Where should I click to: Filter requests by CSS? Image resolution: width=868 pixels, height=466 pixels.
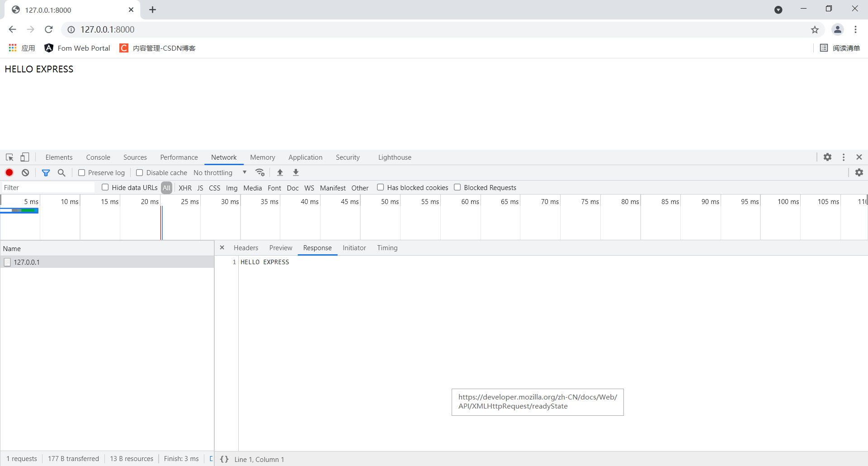[215, 188]
